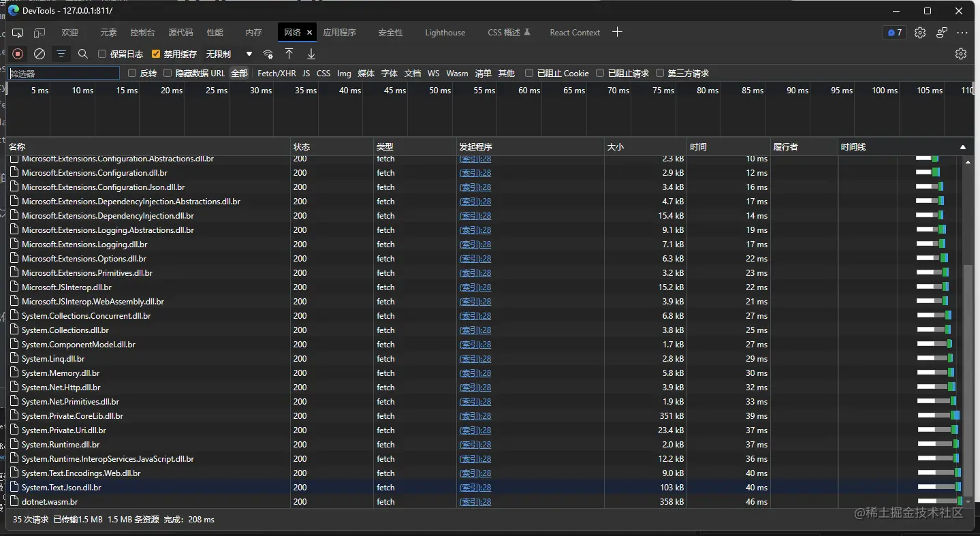Screen dimensions: 980x536
Task: Toggle the 时间线 column sort arrow
Action: (x=963, y=147)
